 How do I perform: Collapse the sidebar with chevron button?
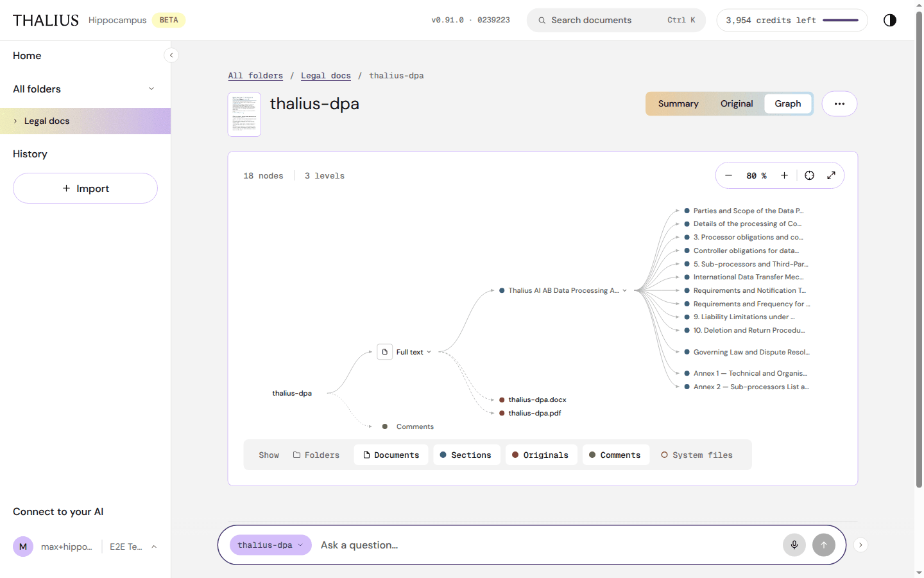click(171, 55)
